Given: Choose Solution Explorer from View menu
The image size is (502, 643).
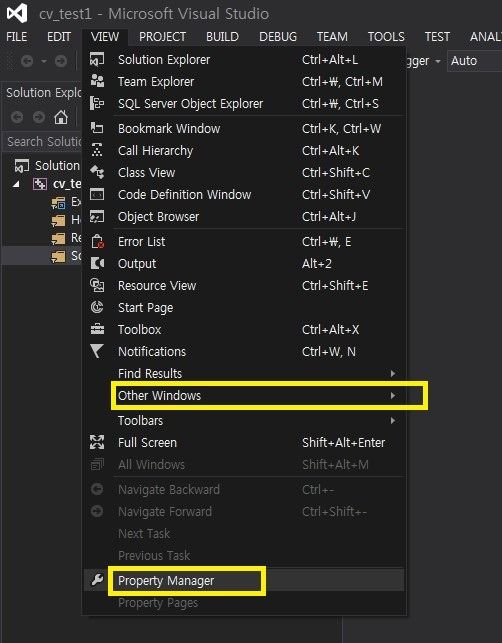Looking at the screenshot, I should point(244,59).
